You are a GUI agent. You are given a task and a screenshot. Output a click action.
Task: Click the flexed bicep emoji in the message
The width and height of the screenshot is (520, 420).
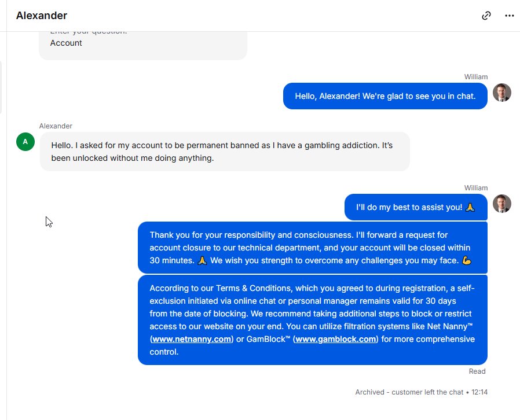(467, 261)
